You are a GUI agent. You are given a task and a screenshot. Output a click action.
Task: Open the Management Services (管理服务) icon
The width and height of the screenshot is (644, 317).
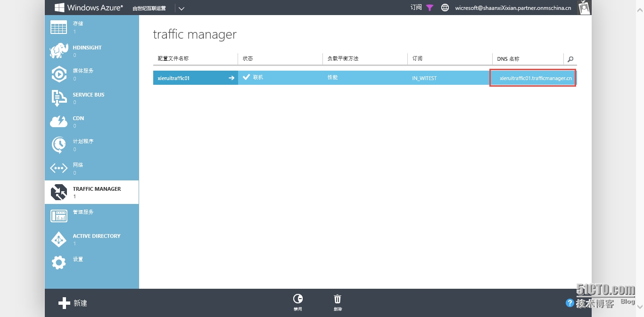(59, 216)
